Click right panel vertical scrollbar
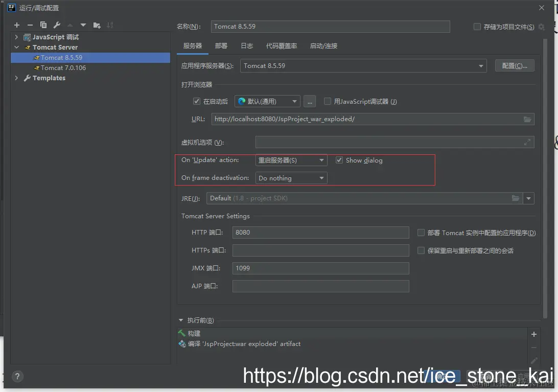The height and width of the screenshot is (392, 558). [545, 178]
